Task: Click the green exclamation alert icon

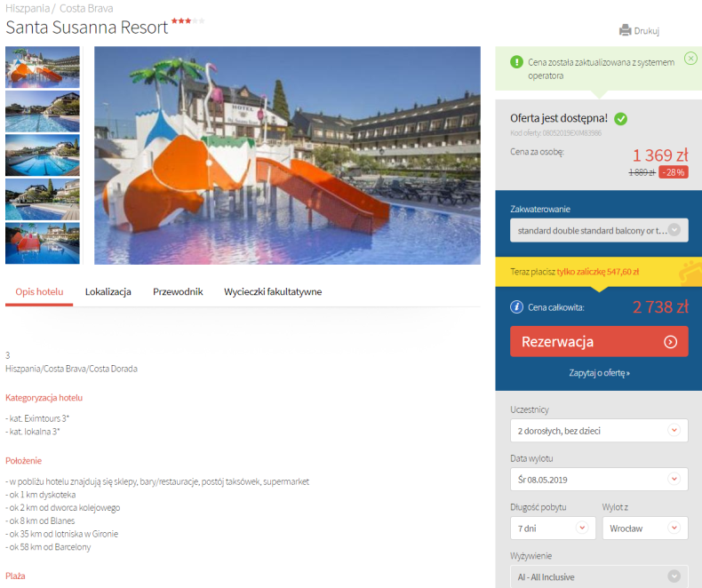Action: (x=516, y=62)
